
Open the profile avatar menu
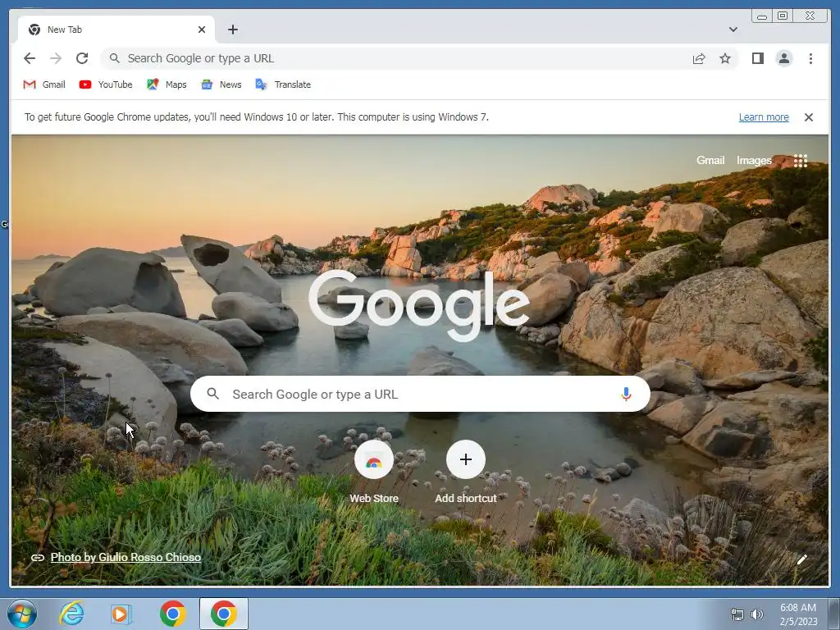coord(783,58)
